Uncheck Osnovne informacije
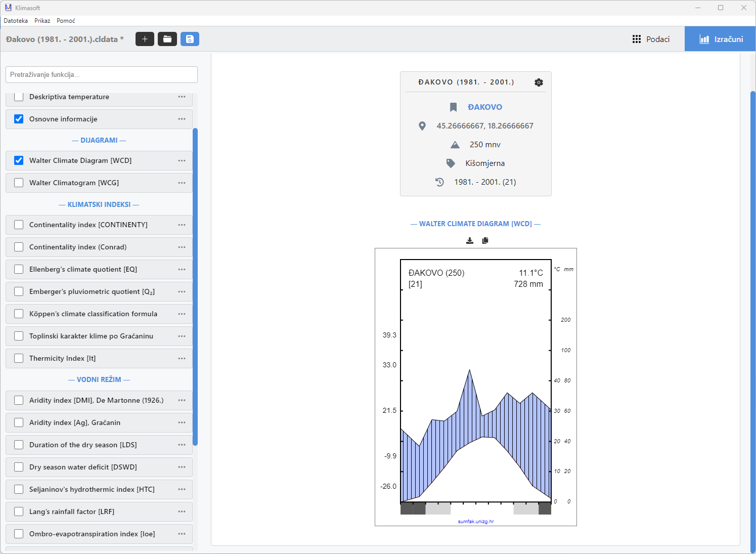 point(19,119)
